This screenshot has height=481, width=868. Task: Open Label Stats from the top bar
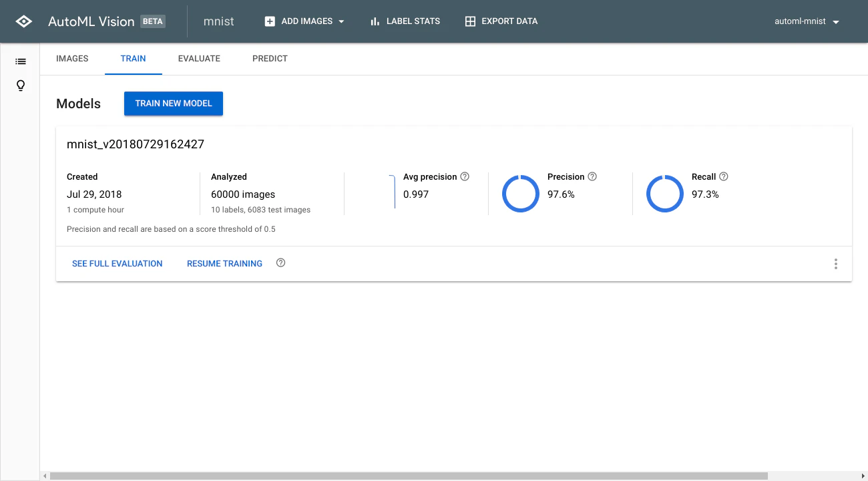point(405,21)
